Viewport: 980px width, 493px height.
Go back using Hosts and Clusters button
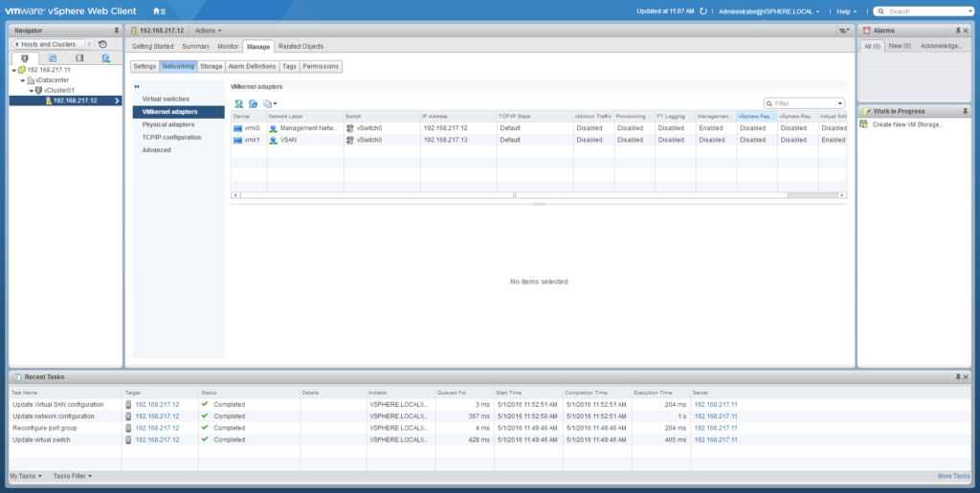coord(49,44)
